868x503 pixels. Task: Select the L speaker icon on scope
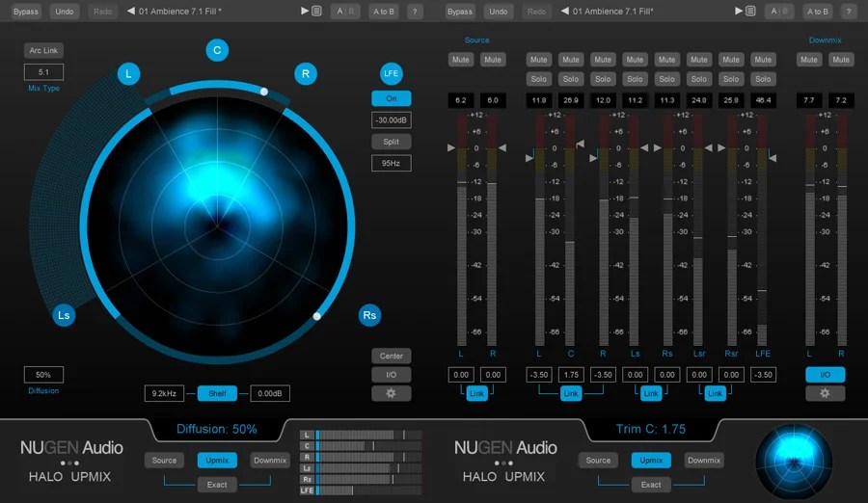128,73
